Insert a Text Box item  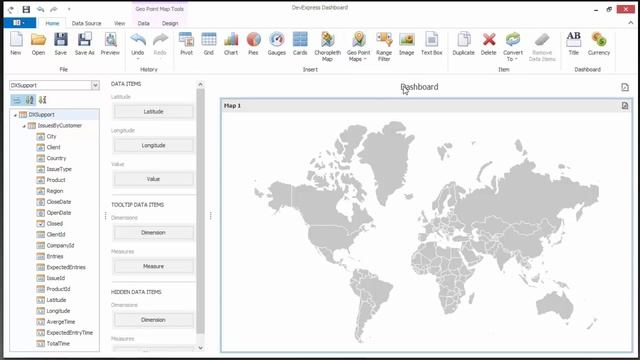pos(431,43)
